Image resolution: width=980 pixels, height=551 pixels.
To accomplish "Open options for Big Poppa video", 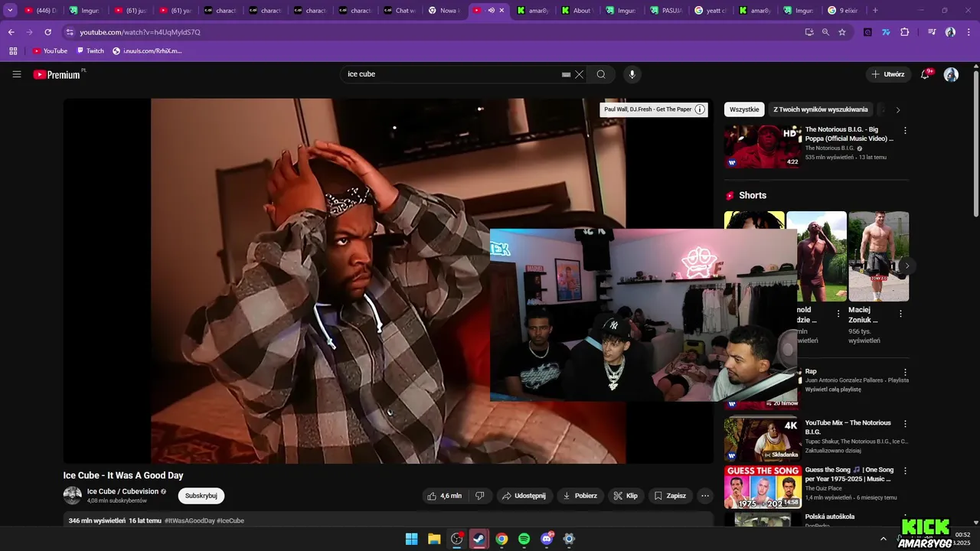I will (905, 131).
